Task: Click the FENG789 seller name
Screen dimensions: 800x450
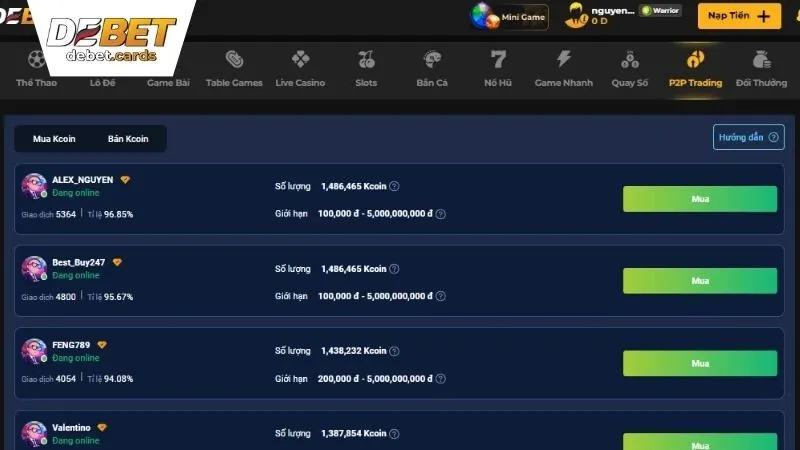Action: point(71,345)
